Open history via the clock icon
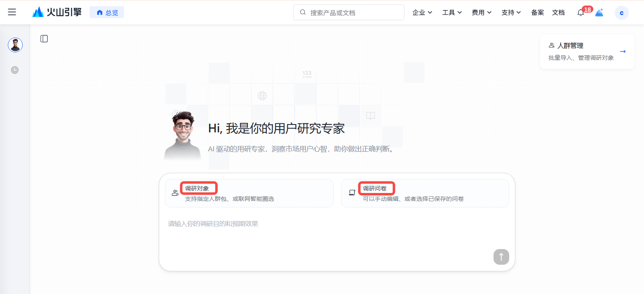The height and width of the screenshot is (294, 644). 15,70
